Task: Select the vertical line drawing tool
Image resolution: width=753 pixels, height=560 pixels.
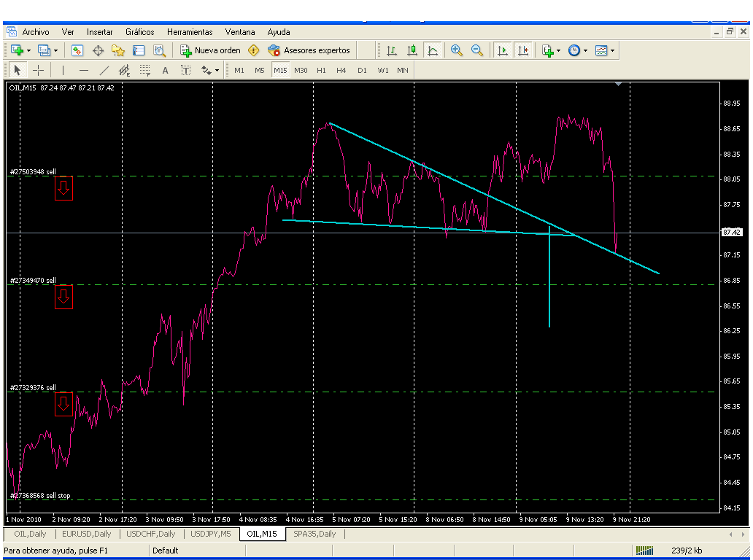Action: (x=63, y=71)
